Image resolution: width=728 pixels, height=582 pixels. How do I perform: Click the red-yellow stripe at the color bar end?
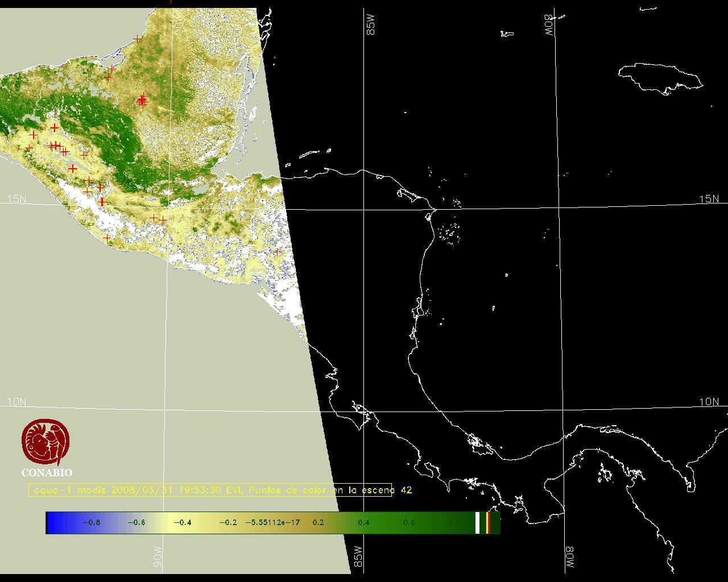488,522
